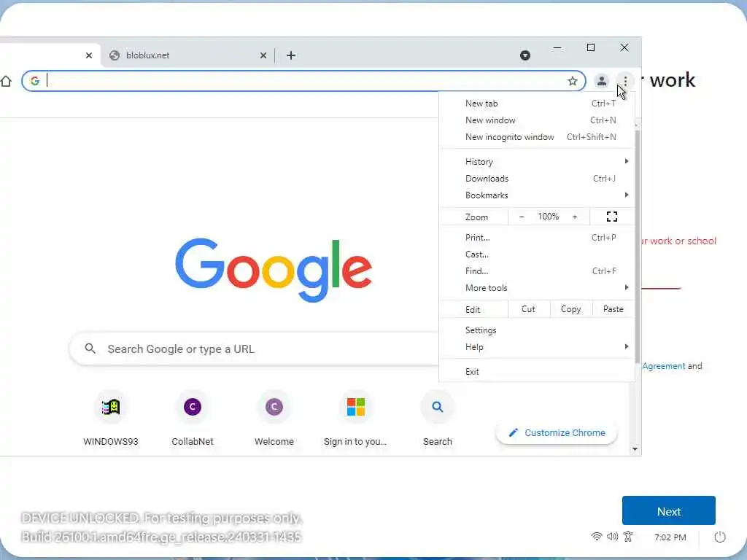Expand the History submenu
This screenshot has height=560, width=747.
tap(537, 161)
